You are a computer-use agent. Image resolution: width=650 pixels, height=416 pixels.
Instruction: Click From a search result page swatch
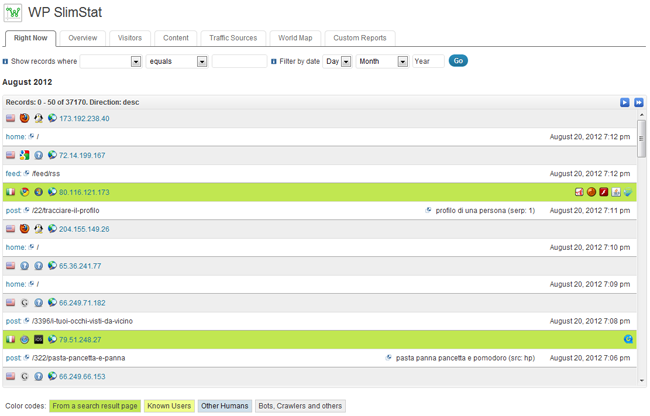[x=95, y=406]
